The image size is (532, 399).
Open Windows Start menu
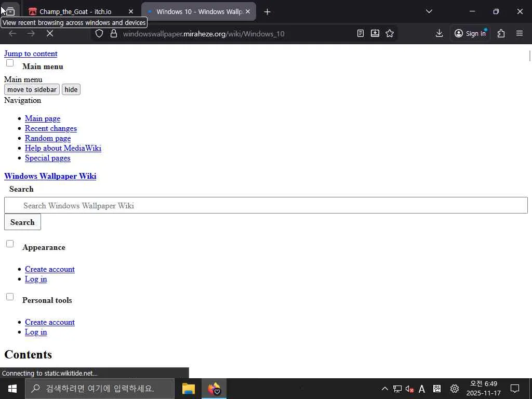(12, 389)
